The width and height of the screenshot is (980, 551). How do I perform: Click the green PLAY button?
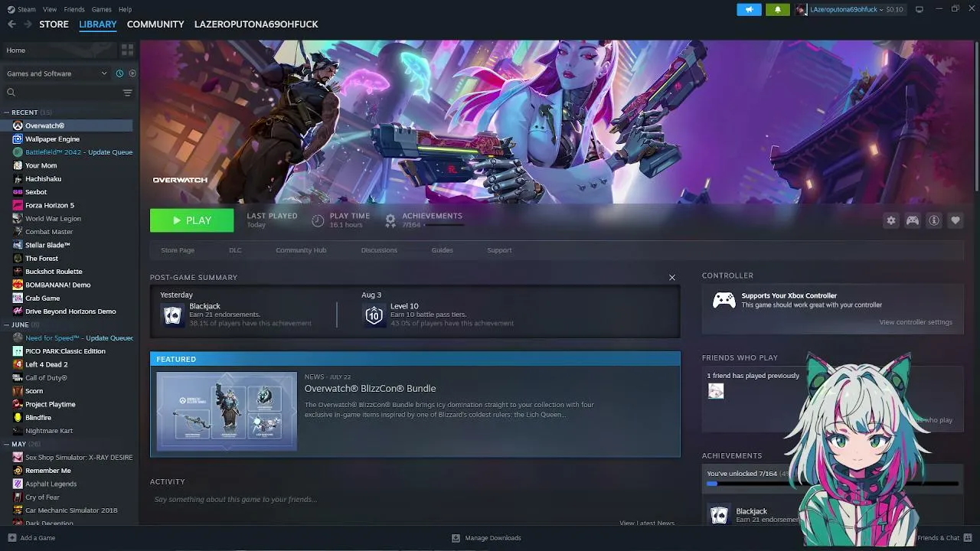(191, 220)
